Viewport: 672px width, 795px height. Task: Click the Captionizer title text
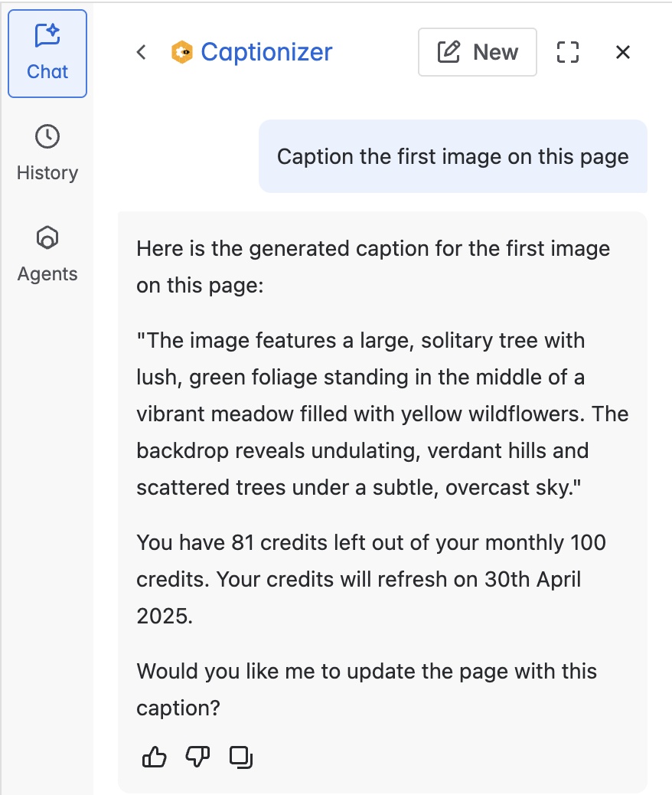[x=266, y=52]
